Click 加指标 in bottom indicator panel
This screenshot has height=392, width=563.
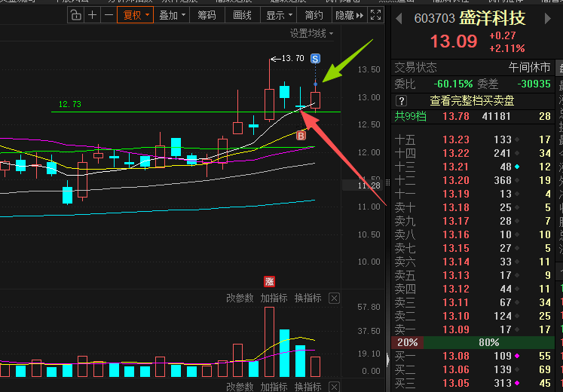pos(274,387)
